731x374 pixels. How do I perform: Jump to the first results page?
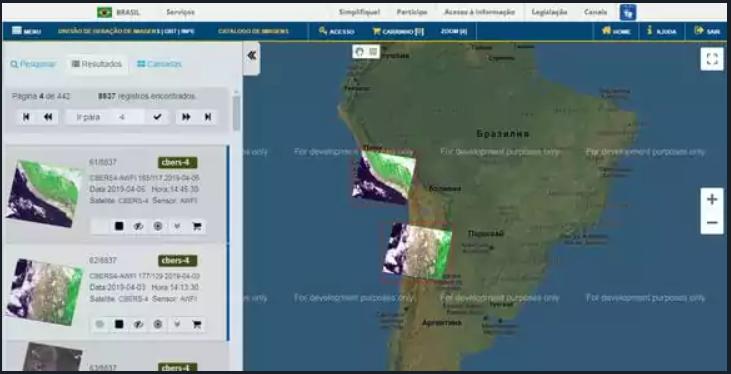pos(26,117)
